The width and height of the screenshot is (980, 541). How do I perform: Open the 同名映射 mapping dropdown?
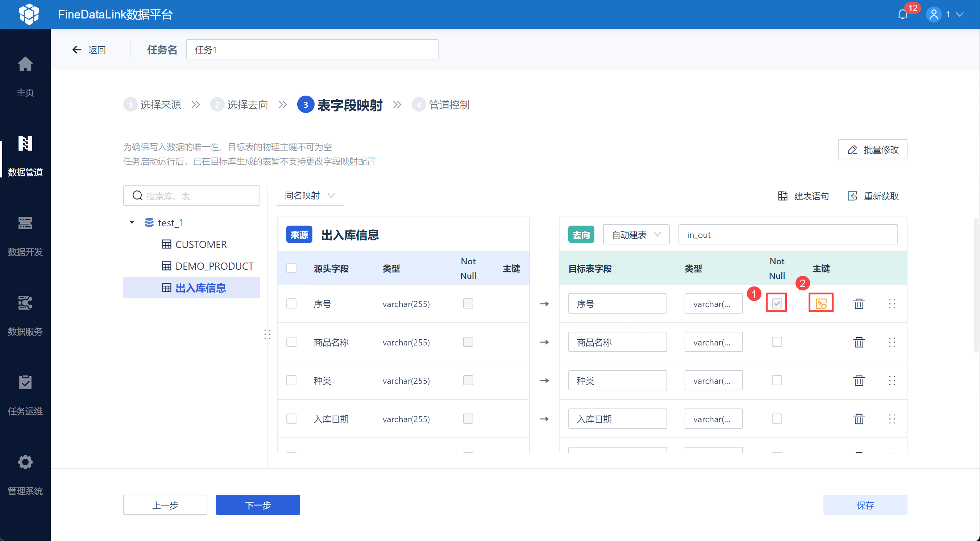(309, 196)
